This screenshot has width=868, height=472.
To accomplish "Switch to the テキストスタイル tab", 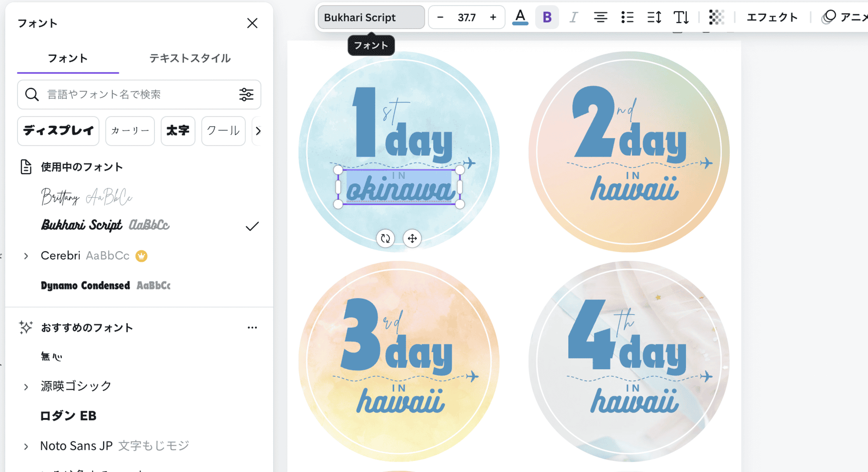I will 190,59.
